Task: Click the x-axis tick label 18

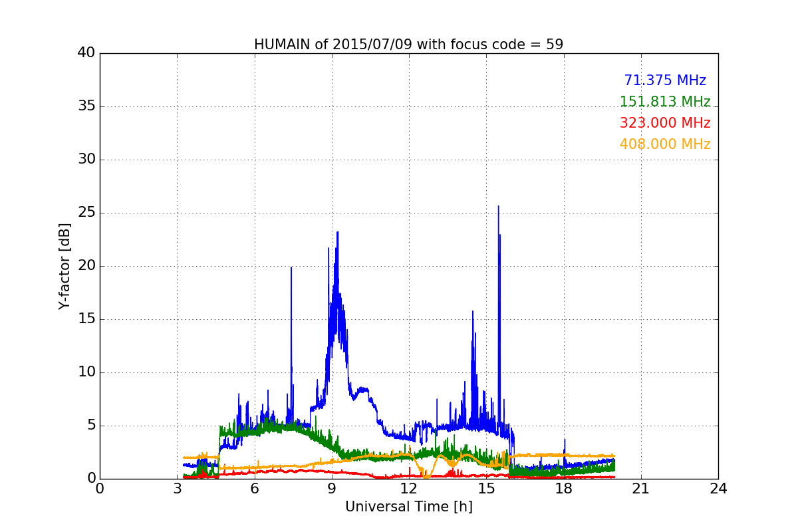Action: coord(564,489)
